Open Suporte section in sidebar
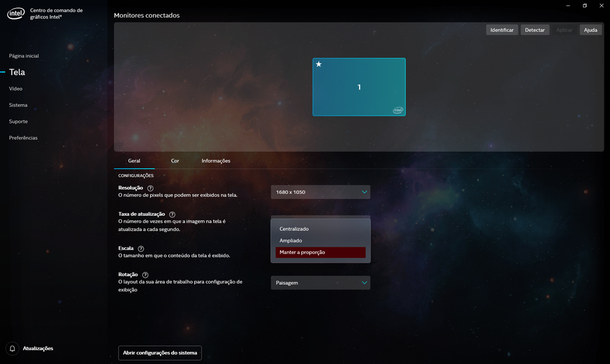The width and height of the screenshot is (610, 364). click(18, 122)
